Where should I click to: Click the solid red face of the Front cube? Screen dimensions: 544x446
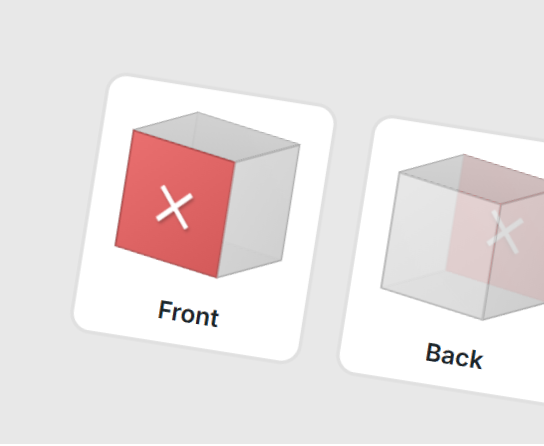(175, 204)
